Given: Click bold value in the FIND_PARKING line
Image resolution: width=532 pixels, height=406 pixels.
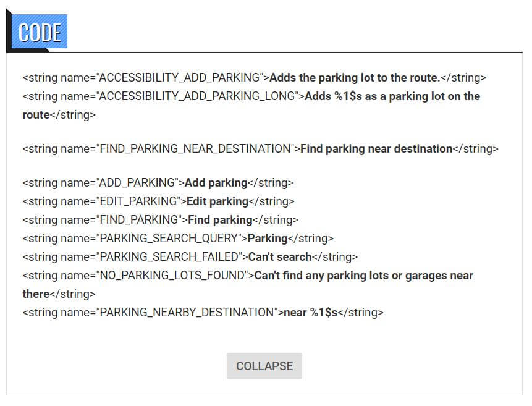Looking at the screenshot, I should pyautogui.click(x=220, y=220).
